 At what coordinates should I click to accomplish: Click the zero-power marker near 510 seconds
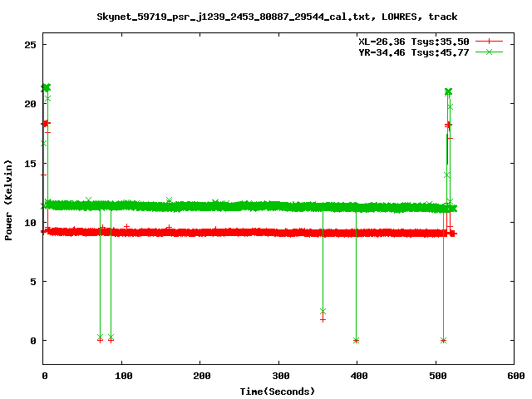pyautogui.click(x=443, y=340)
